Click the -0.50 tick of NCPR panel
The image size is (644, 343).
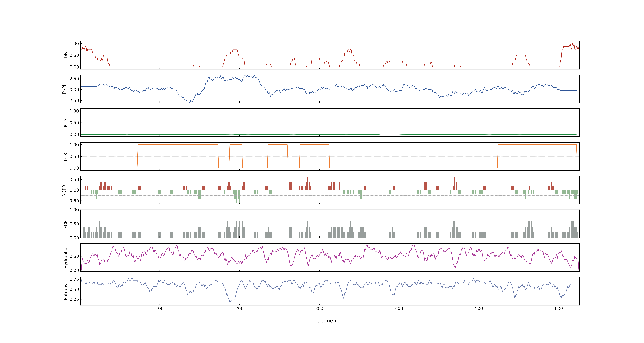73,201
